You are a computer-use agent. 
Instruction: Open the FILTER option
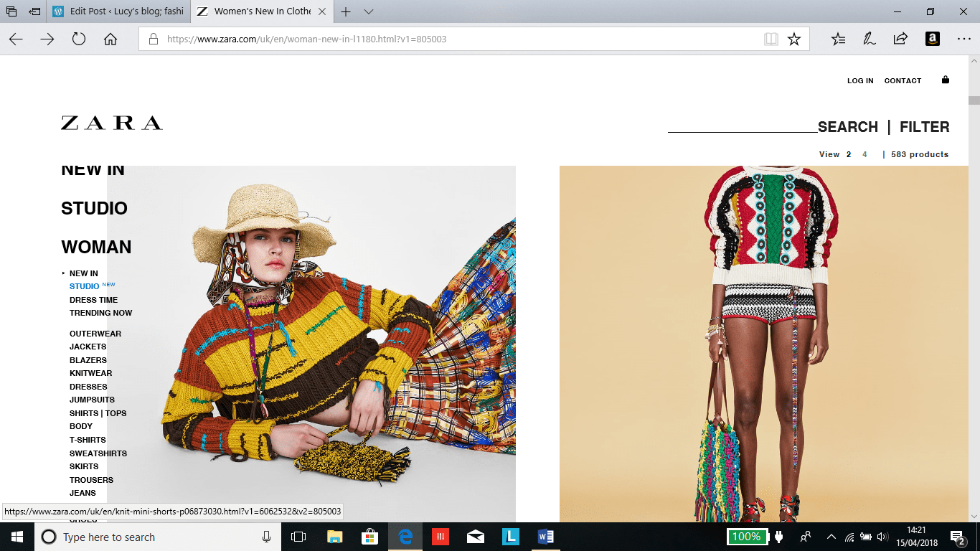tap(924, 127)
